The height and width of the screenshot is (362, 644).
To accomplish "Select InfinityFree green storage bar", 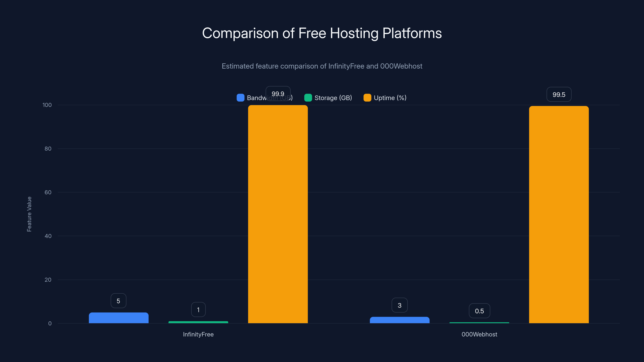I will pos(198,322).
